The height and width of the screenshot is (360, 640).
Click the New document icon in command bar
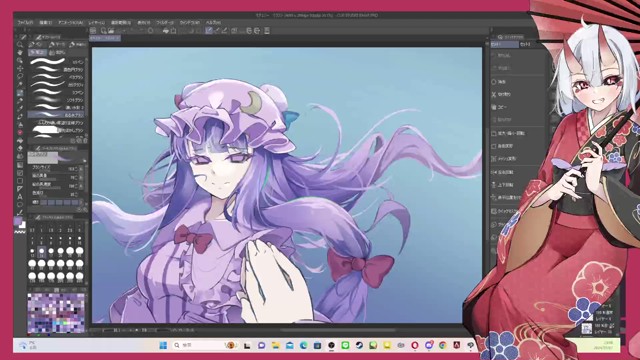(103, 31)
